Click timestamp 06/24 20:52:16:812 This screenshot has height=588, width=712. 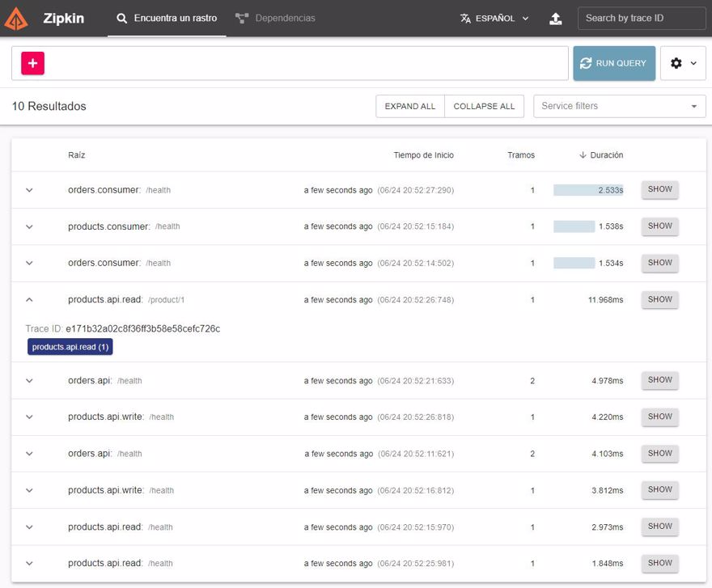coord(416,491)
